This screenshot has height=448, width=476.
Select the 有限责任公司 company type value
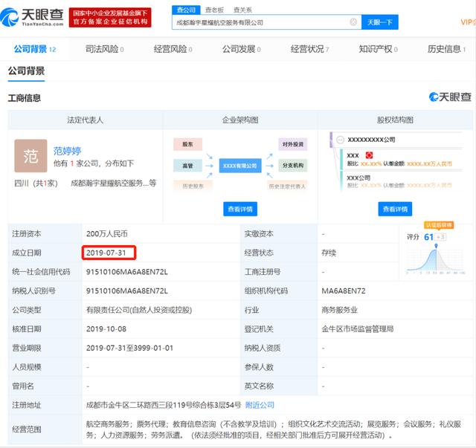pyautogui.click(x=139, y=310)
